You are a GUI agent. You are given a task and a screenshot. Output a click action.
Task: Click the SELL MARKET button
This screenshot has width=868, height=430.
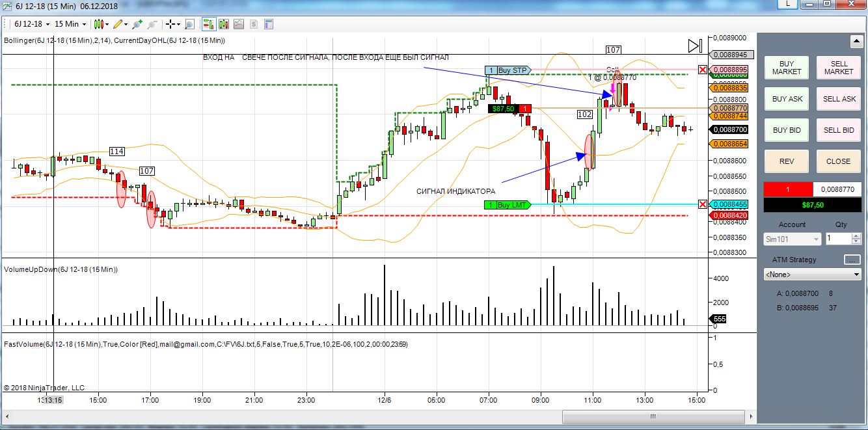click(x=839, y=68)
